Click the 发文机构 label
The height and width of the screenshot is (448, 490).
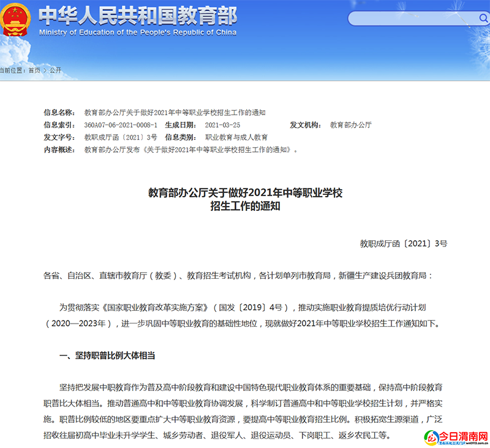click(305, 125)
